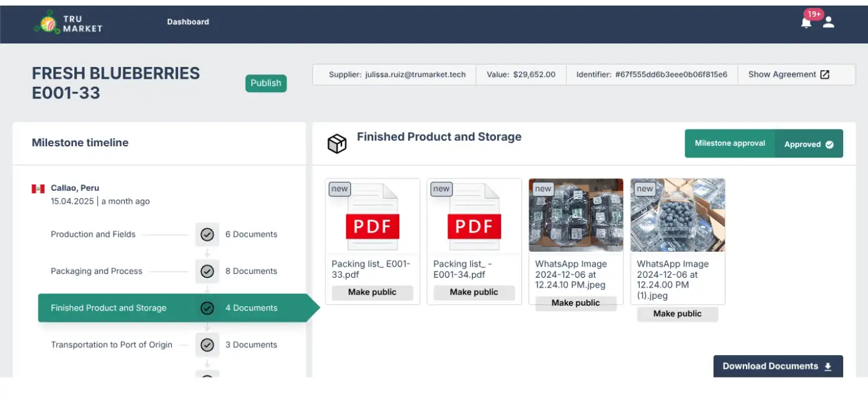868x398 pixels.
Task: Click Download Documents button
Action: coord(777,366)
